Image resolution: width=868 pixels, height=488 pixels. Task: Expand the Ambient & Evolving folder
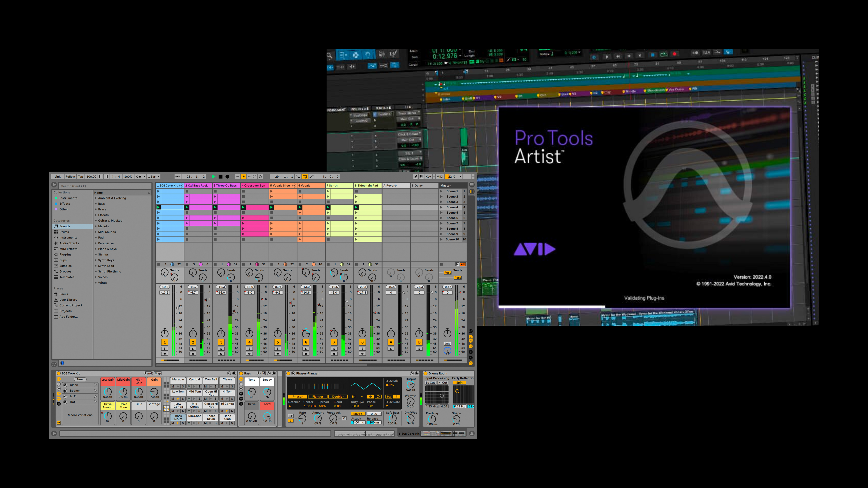[96, 198]
